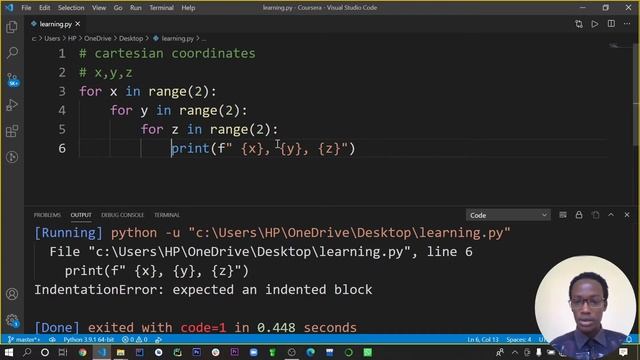
Task: Show hidden system tray icons
Action: tap(515, 352)
